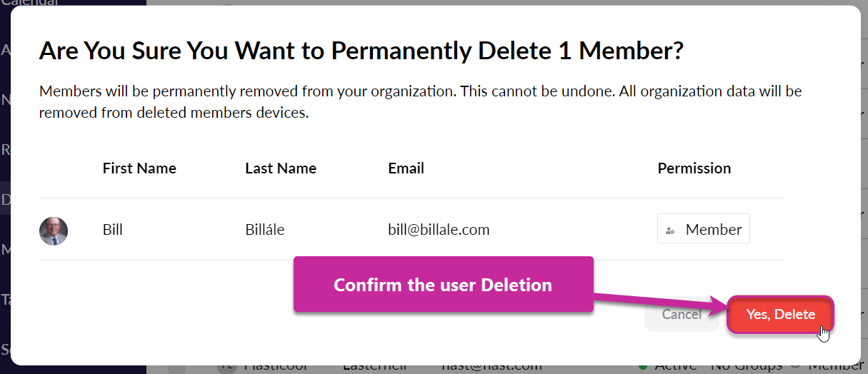868x374 pixels.
Task: Open the Member permission dropdown
Action: pyautogui.click(x=704, y=229)
